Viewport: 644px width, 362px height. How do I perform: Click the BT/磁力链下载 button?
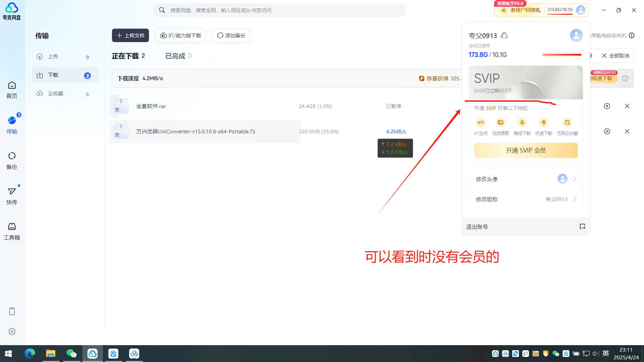(181, 35)
